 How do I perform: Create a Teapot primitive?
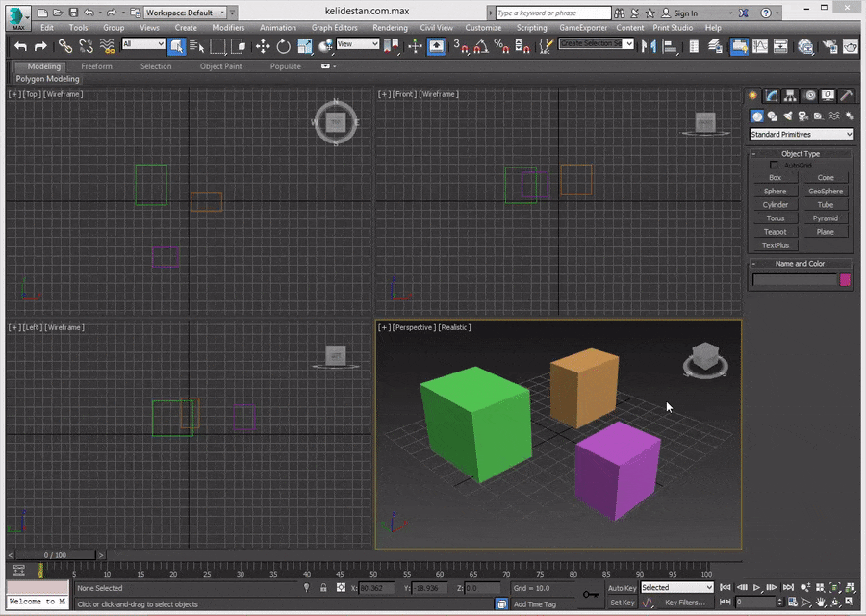tap(775, 232)
